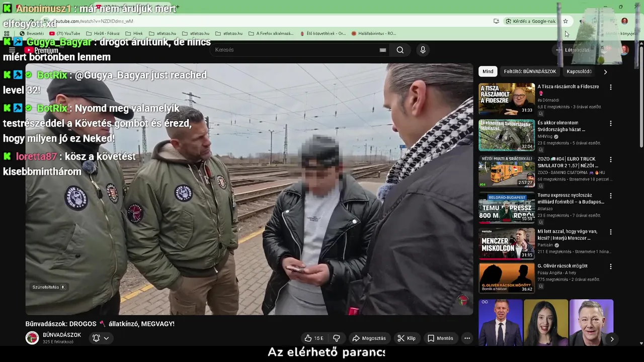Open the first Shorts tile with suited man
The width and height of the screenshot is (644, 362).
500,323
